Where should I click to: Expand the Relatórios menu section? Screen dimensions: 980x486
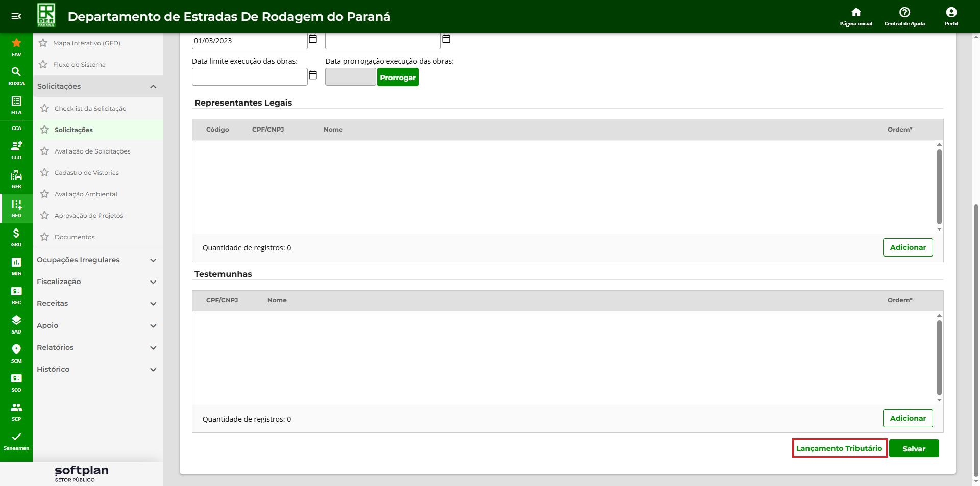153,348
